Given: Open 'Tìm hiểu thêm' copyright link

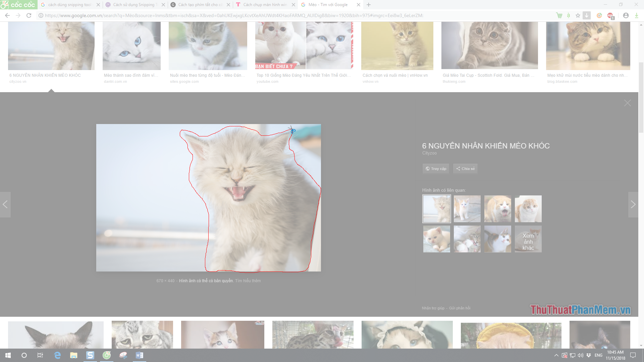Looking at the screenshot, I should pyautogui.click(x=248, y=281).
